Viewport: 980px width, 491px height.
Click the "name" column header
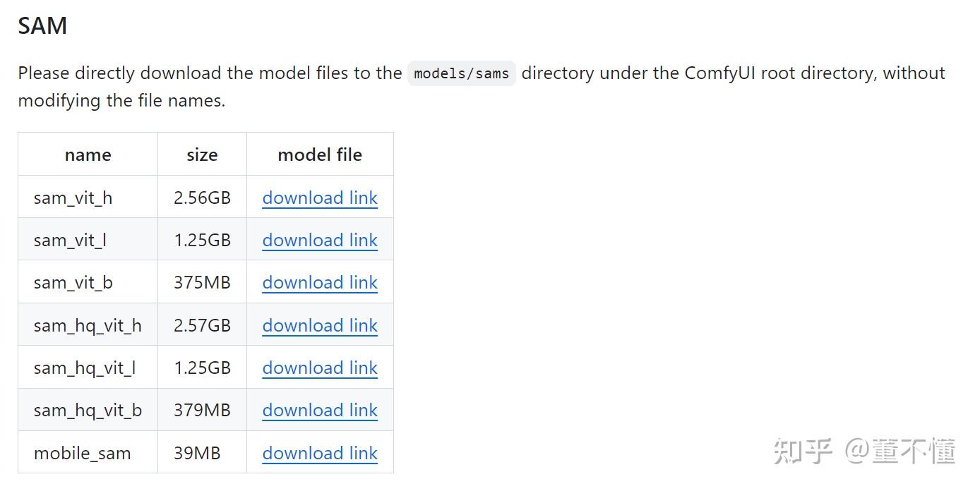[88, 154]
